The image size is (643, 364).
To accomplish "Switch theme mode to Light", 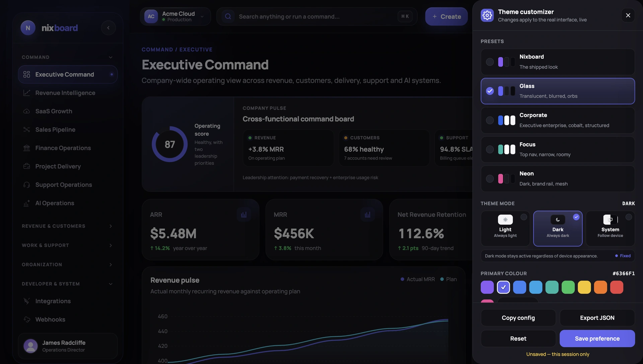I will click(505, 229).
